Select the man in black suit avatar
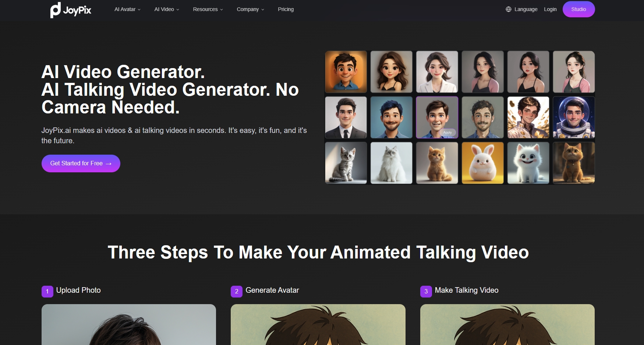The height and width of the screenshot is (345, 644). [x=346, y=117]
